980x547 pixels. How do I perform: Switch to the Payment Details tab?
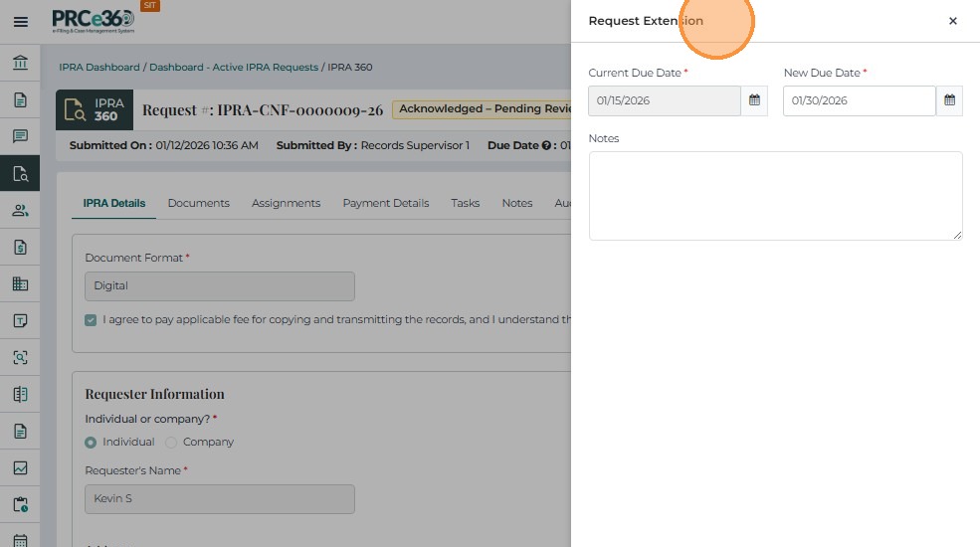click(386, 203)
